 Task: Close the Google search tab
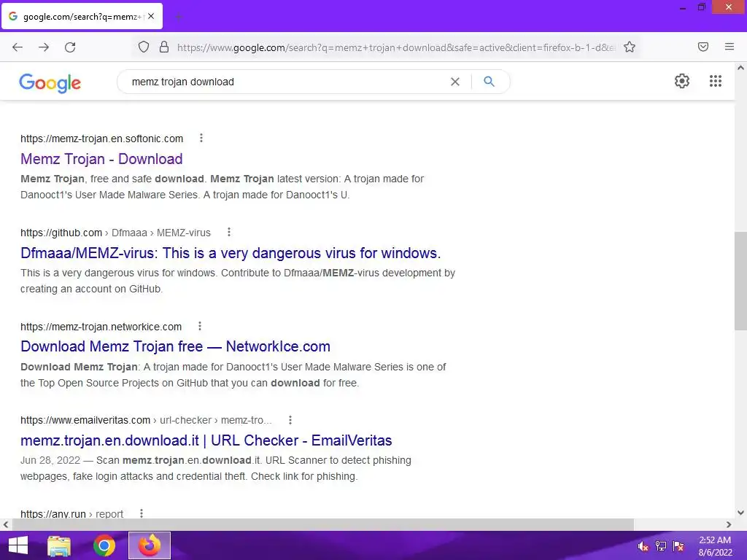tap(151, 16)
